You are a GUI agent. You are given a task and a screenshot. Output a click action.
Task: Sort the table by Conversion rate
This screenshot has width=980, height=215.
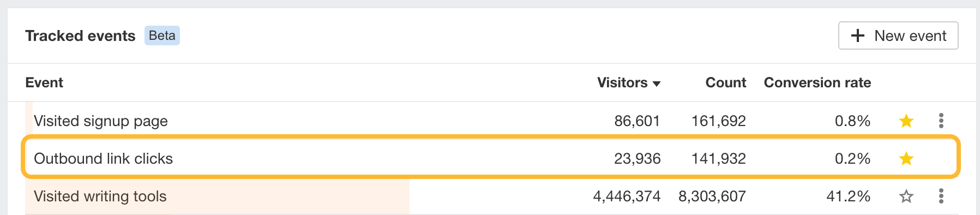(817, 82)
